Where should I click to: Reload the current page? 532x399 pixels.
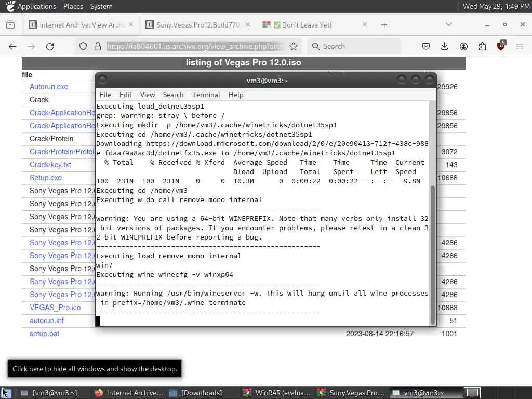(50, 46)
